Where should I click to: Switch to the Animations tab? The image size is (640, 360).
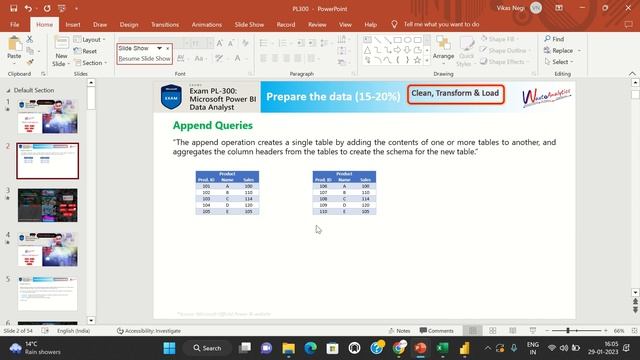pos(207,24)
